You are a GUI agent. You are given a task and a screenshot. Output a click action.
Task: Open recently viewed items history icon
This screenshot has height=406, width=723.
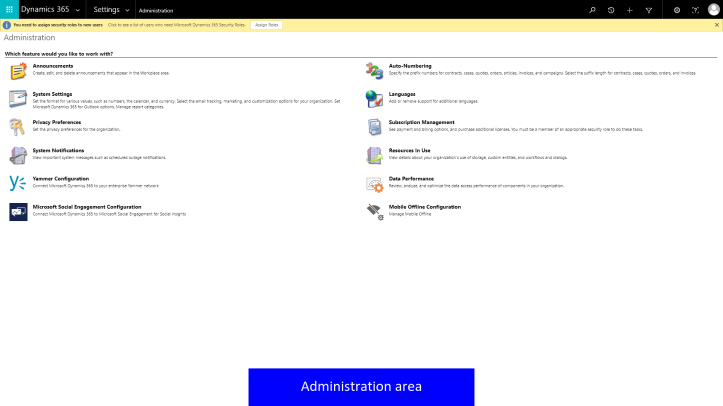pyautogui.click(x=611, y=10)
